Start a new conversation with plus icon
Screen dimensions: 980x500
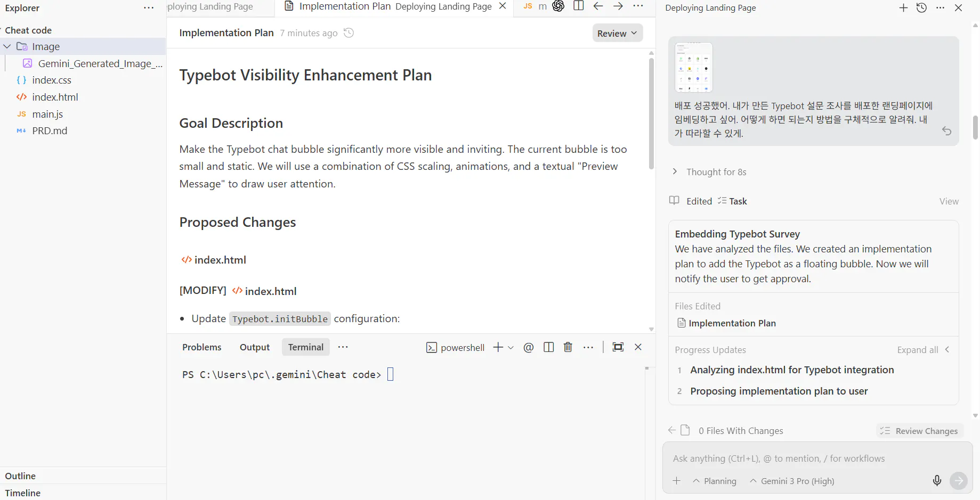[x=903, y=8]
